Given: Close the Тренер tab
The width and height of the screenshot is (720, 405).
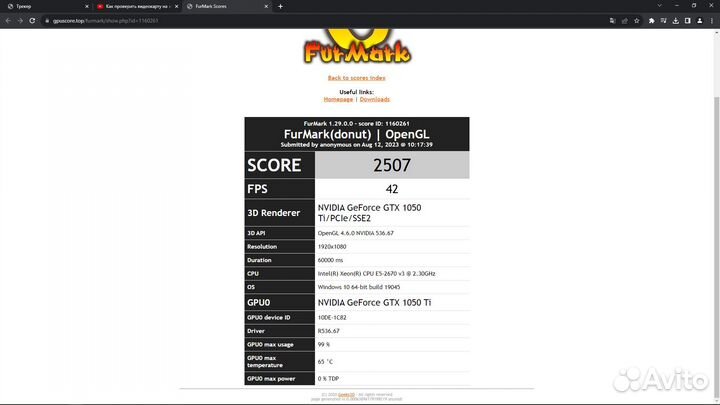Looking at the screenshot, I should 85,6.
